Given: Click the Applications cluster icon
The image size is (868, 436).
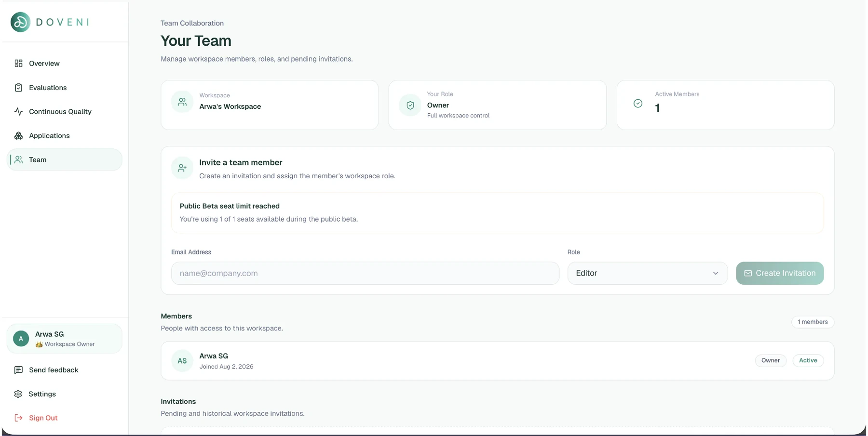Looking at the screenshot, I should (x=18, y=136).
